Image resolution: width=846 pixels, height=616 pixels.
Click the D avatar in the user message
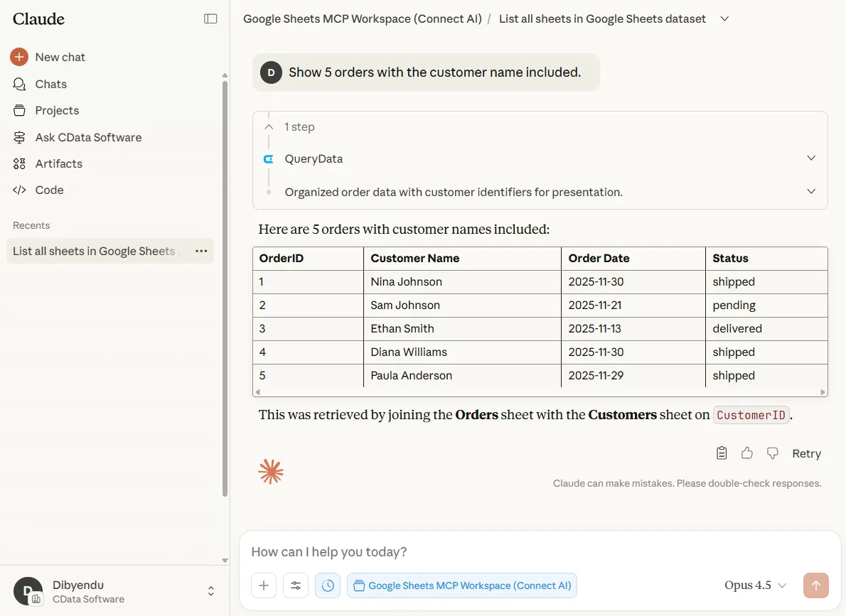click(x=271, y=72)
